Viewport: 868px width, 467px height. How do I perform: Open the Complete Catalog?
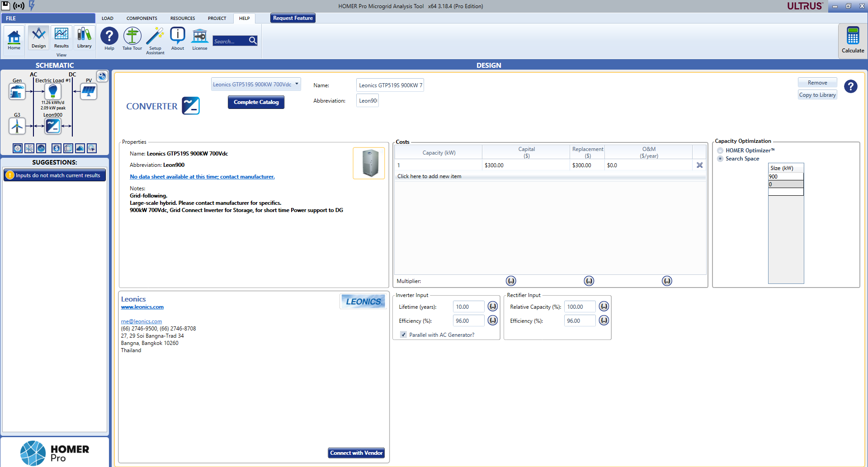[256, 102]
